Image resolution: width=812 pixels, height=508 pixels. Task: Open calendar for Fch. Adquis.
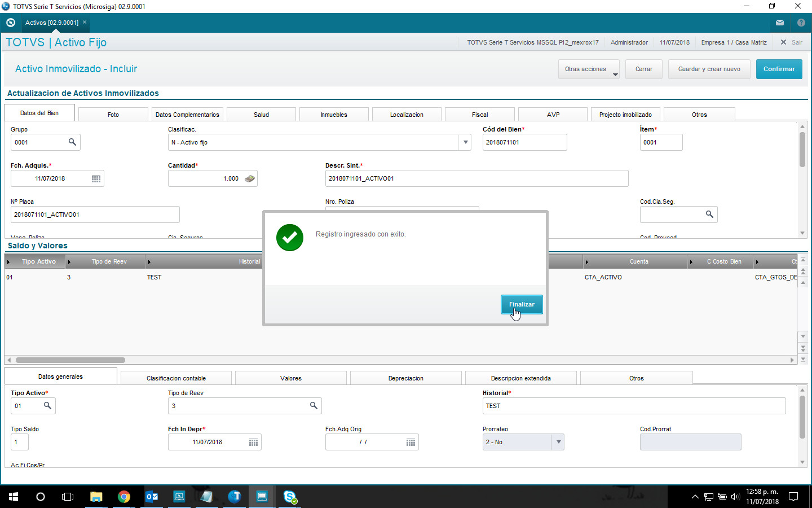click(x=96, y=178)
